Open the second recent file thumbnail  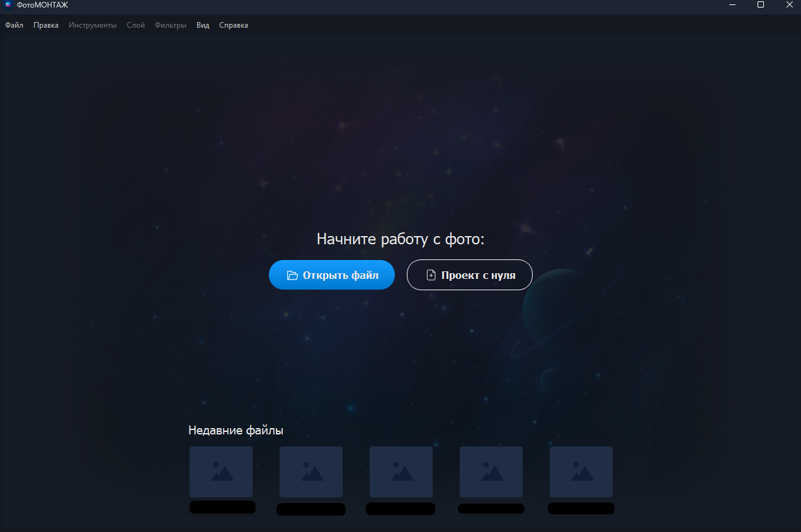pyautogui.click(x=311, y=472)
